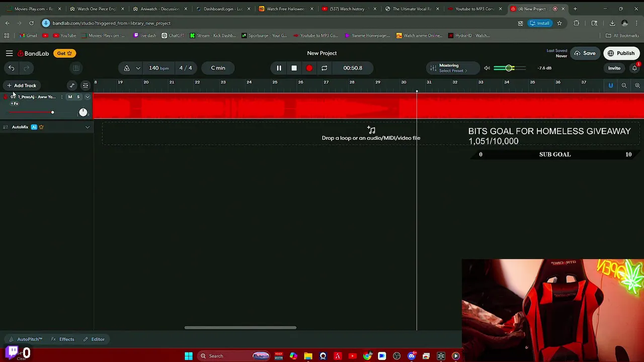Mute the PesoAj track

70,97
